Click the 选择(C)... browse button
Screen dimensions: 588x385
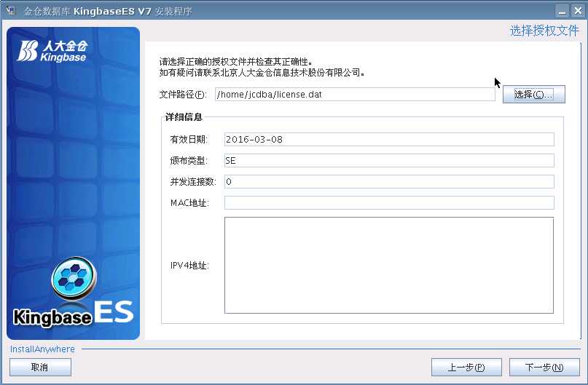click(x=533, y=95)
